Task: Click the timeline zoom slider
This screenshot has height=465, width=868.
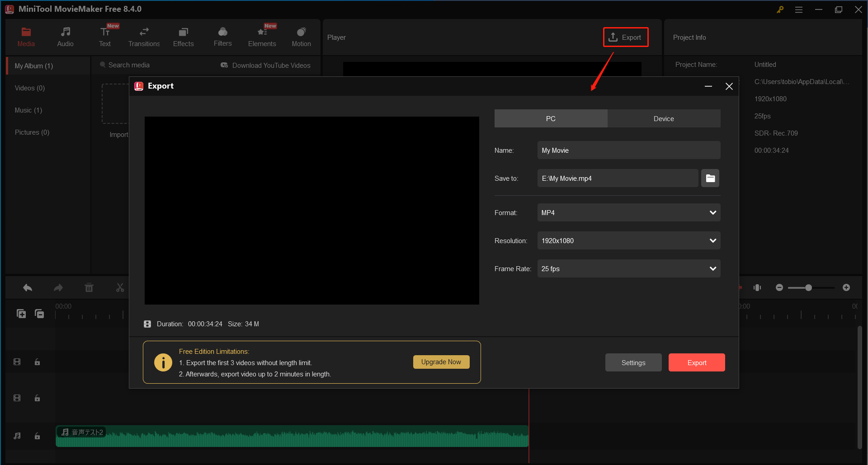Action: [808, 287]
